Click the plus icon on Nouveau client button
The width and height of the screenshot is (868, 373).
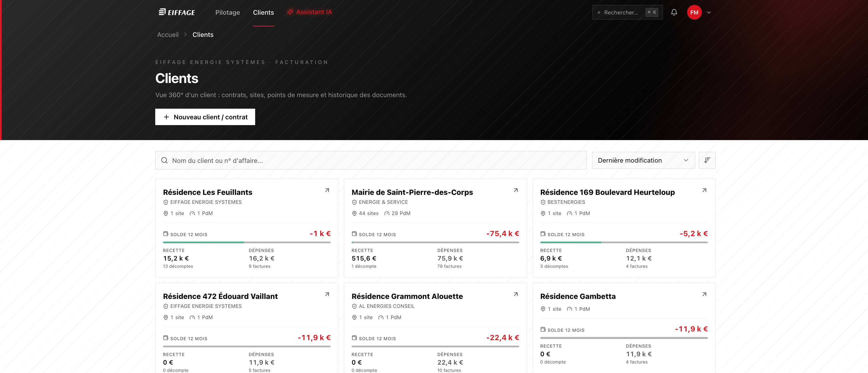[166, 117]
